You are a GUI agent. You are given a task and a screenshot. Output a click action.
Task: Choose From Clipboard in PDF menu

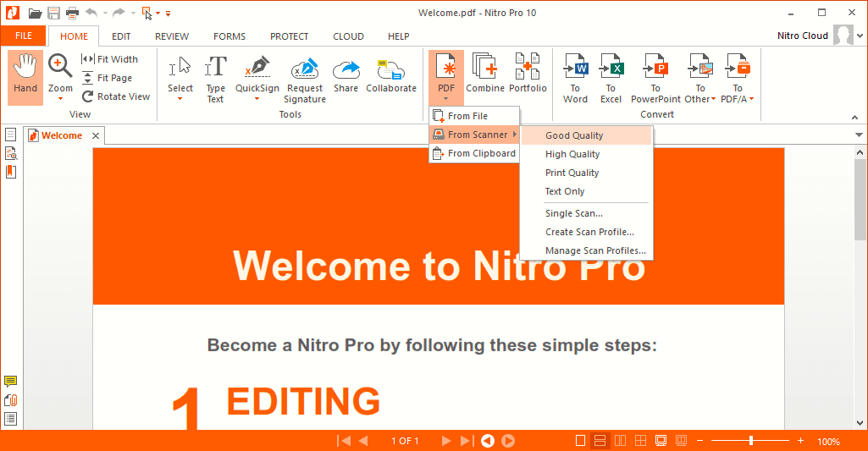point(474,153)
